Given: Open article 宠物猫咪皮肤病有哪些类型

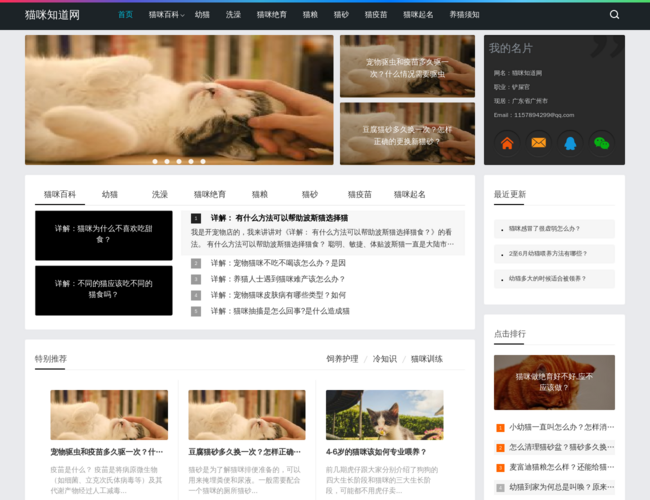Looking at the screenshot, I should click(x=278, y=295).
